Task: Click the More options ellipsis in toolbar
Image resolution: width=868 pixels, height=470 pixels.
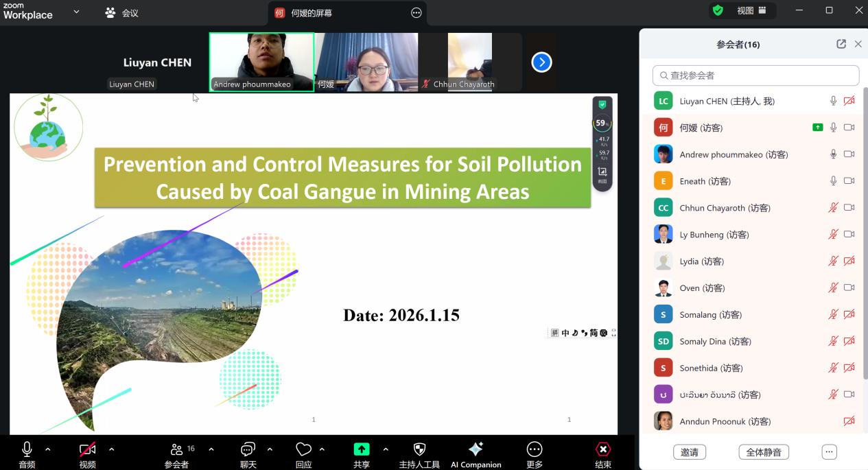Action: 534,449
